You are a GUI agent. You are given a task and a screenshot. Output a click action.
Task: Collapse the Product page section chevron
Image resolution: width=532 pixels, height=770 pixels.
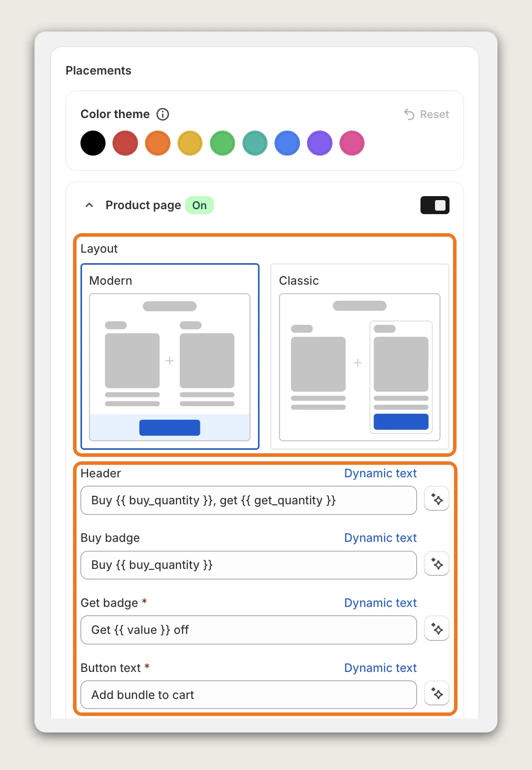point(89,205)
